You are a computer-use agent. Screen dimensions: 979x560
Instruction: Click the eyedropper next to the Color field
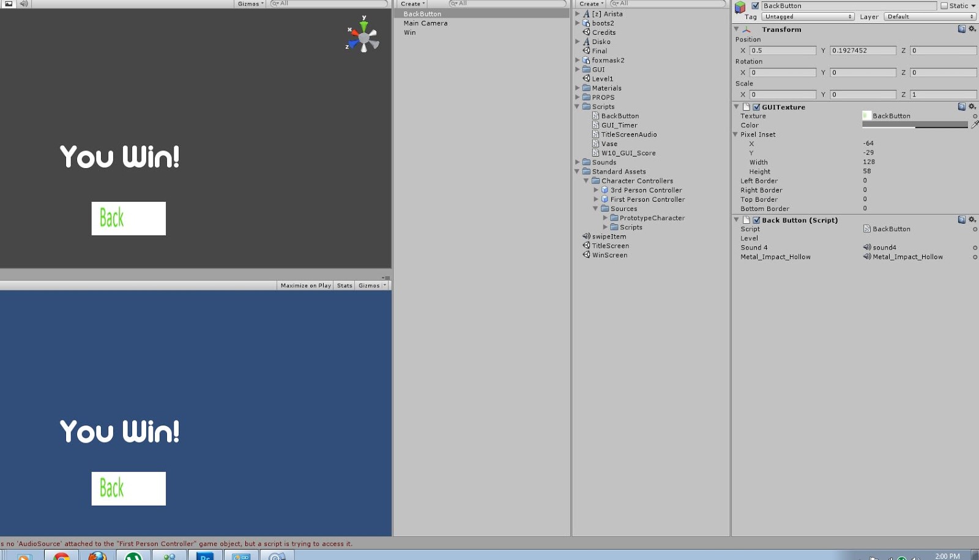click(975, 124)
